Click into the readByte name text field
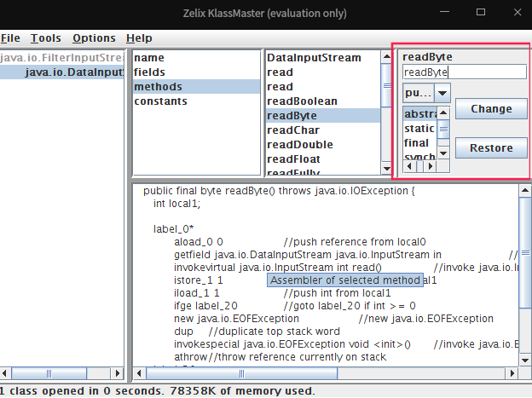Screen dimensions: 532x398 click(465, 72)
